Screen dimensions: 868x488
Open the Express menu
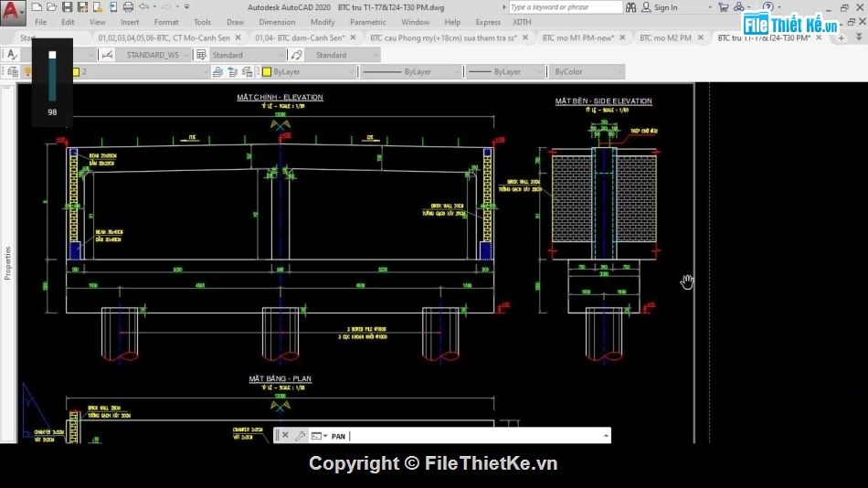click(x=488, y=22)
